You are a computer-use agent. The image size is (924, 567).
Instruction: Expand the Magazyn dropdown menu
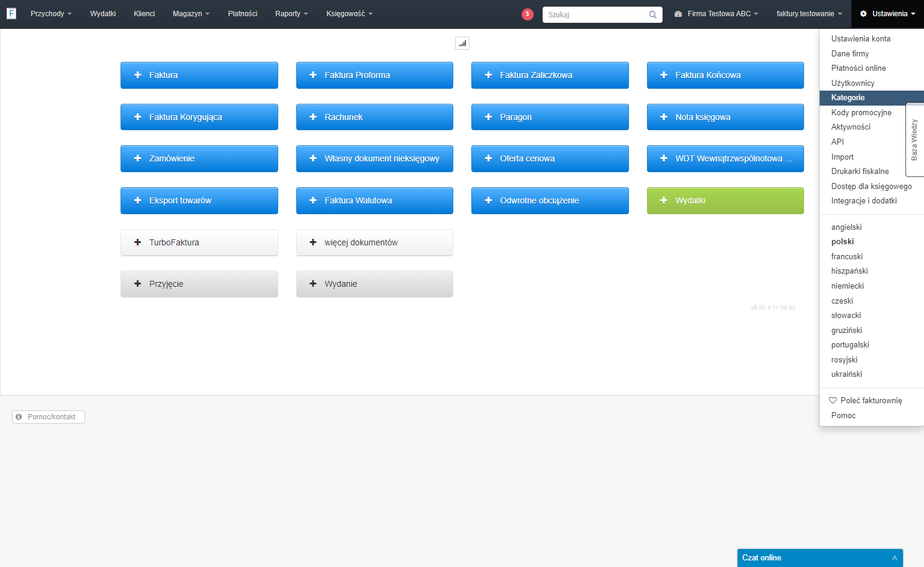coord(191,14)
